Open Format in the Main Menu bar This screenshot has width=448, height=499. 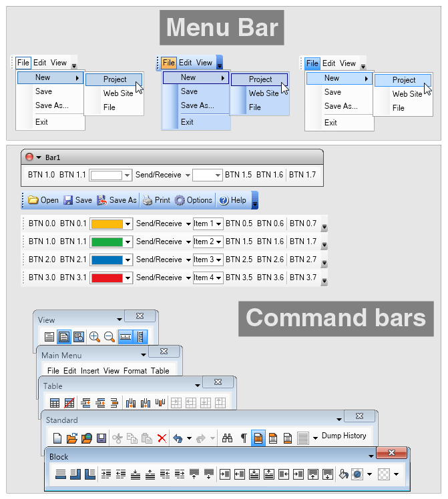(135, 371)
